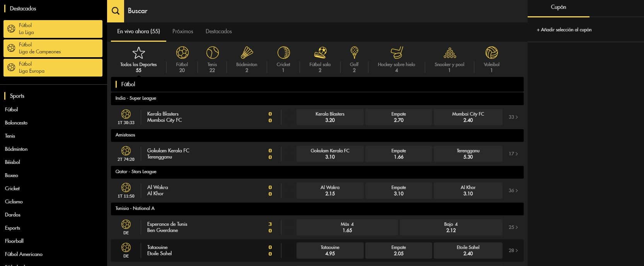The width and height of the screenshot is (644, 266).
Task: Show Todos los Deportes star filter
Action: click(x=138, y=53)
